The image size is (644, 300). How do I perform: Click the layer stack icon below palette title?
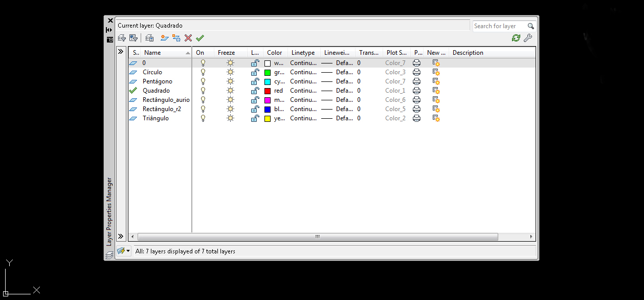coord(109,254)
